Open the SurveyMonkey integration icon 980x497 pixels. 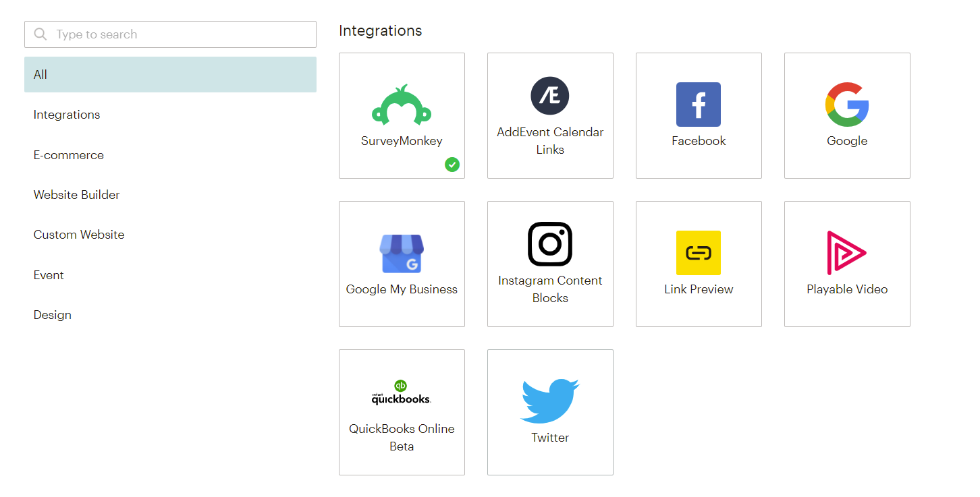click(x=402, y=106)
